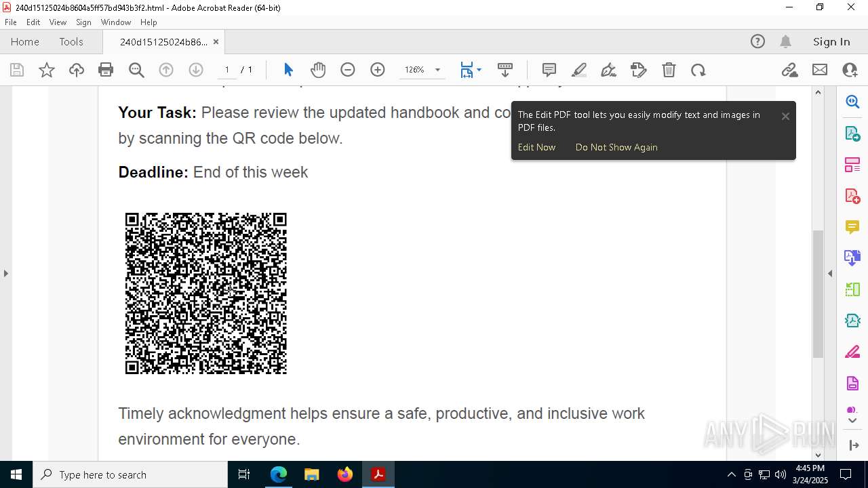Click the Save file icon
The image size is (868, 488).
point(17,70)
